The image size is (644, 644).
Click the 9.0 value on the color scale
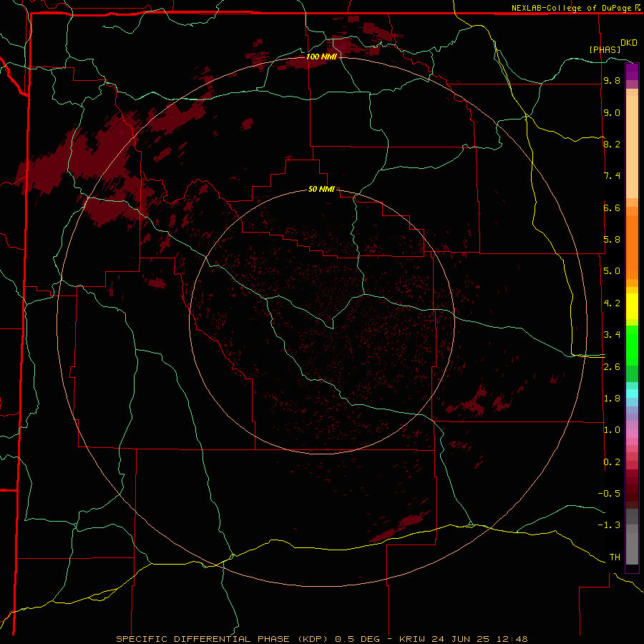click(x=612, y=112)
